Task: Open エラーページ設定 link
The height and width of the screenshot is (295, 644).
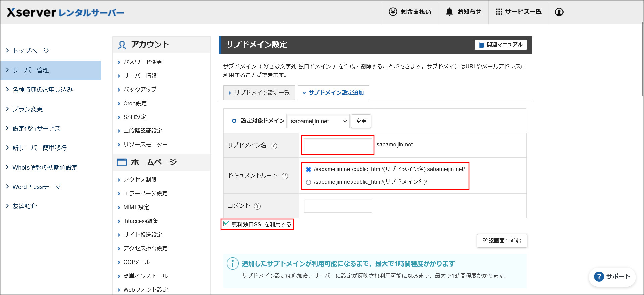Action: 145,193
